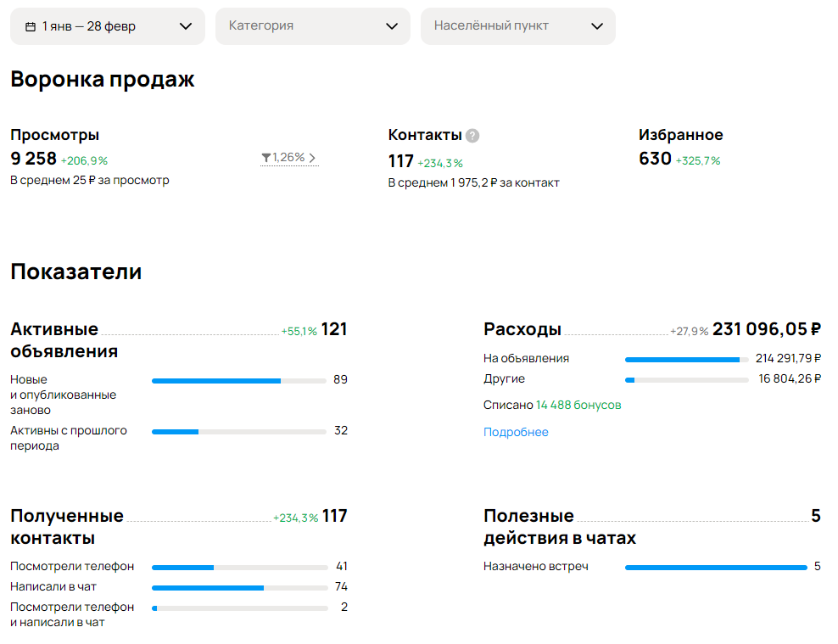Click the question mark icon beside Контакты

click(472, 136)
